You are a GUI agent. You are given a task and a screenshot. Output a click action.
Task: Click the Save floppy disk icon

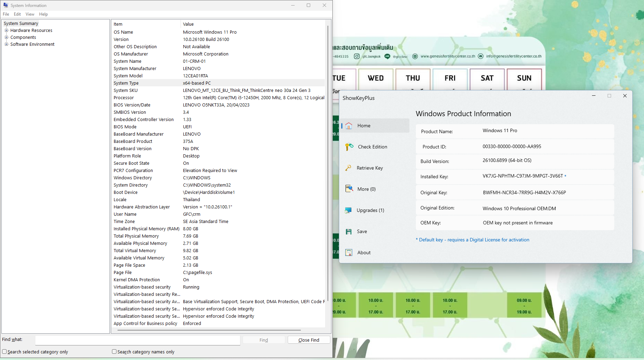(x=349, y=232)
